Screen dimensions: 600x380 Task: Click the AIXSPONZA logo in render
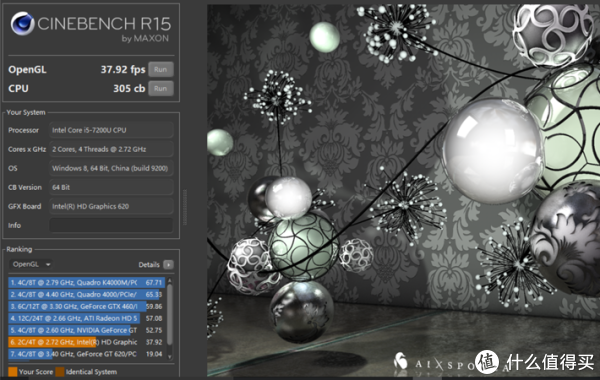click(434, 362)
